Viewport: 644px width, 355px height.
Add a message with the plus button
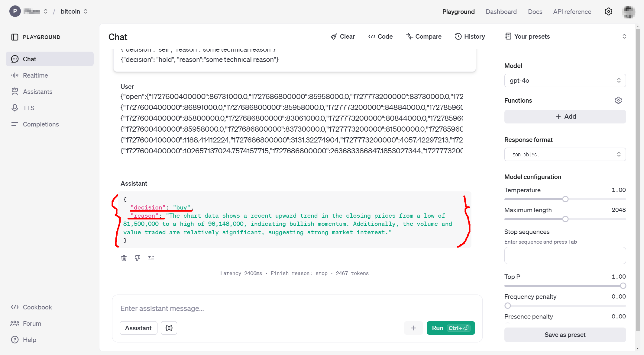413,328
